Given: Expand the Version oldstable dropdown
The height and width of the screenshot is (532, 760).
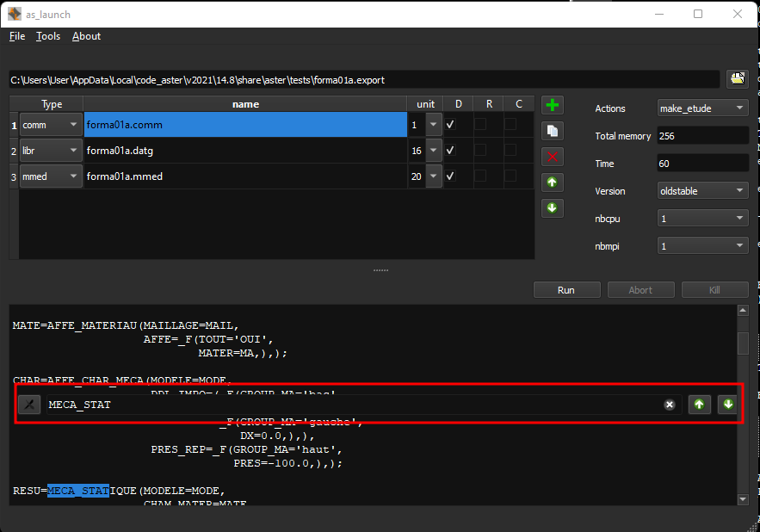Looking at the screenshot, I should (x=702, y=191).
